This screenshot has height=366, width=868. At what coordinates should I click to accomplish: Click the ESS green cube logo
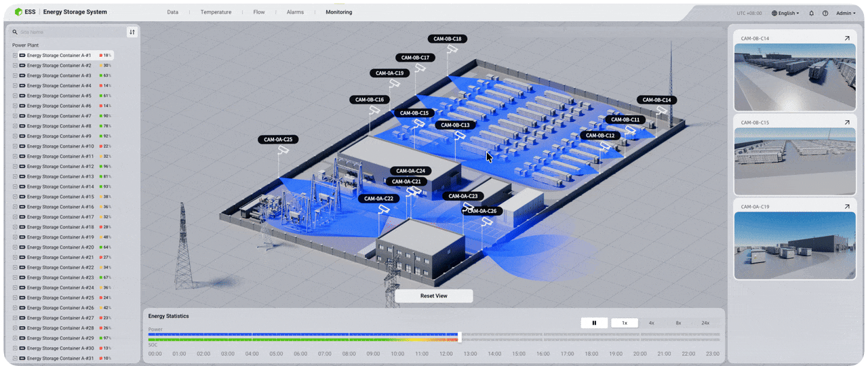pos(18,12)
